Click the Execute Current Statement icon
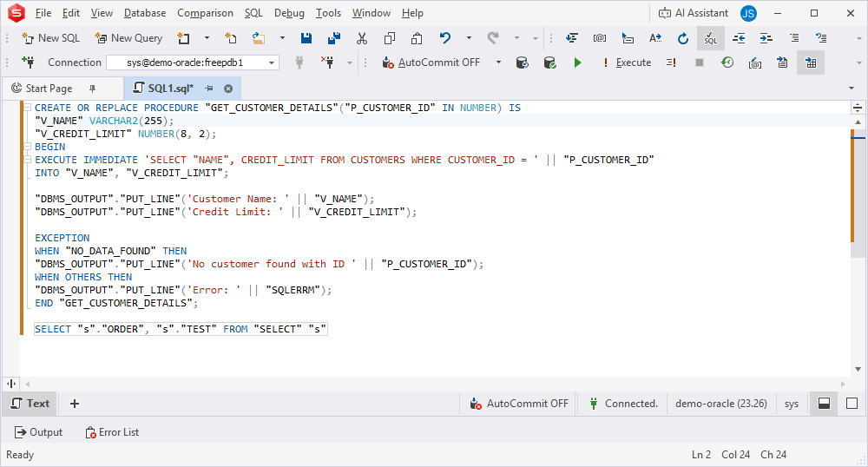Screen dimensions: 868x467 pyautogui.click(x=672, y=62)
